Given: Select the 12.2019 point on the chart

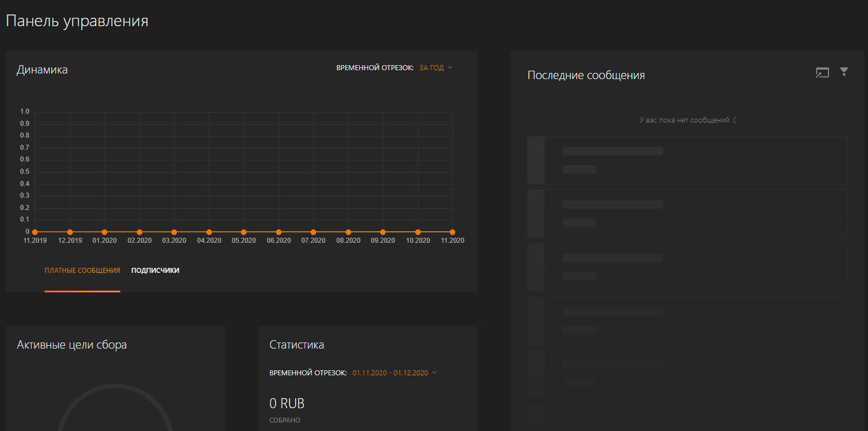Looking at the screenshot, I should 70,232.
